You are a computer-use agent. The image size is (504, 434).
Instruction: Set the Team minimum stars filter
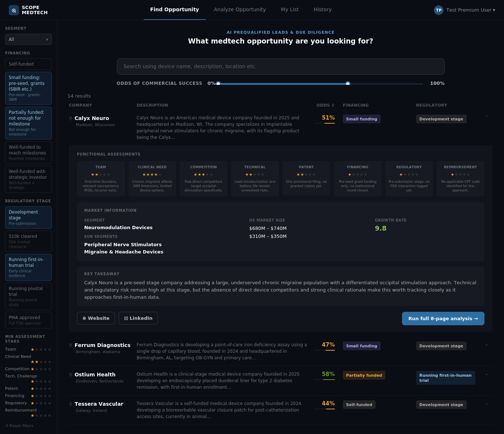click(41, 350)
